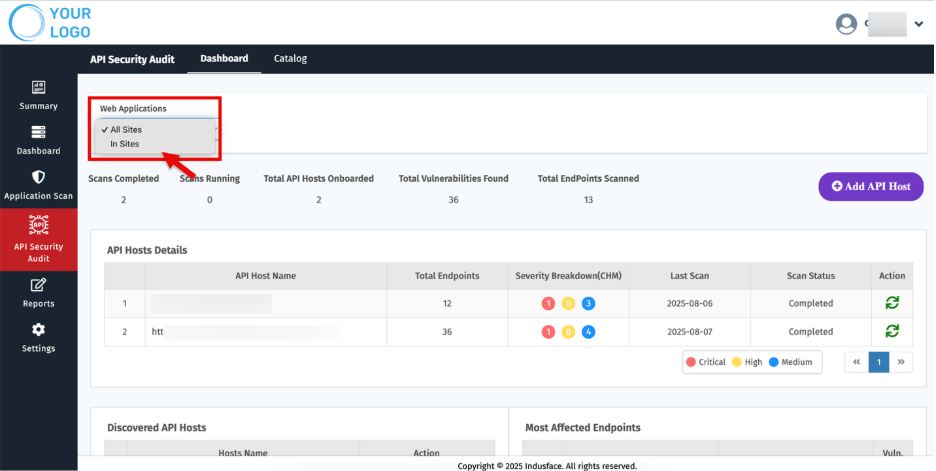Image resolution: width=936 pixels, height=471 pixels.
Task: Click API Hosts Details heading
Action: pos(147,250)
